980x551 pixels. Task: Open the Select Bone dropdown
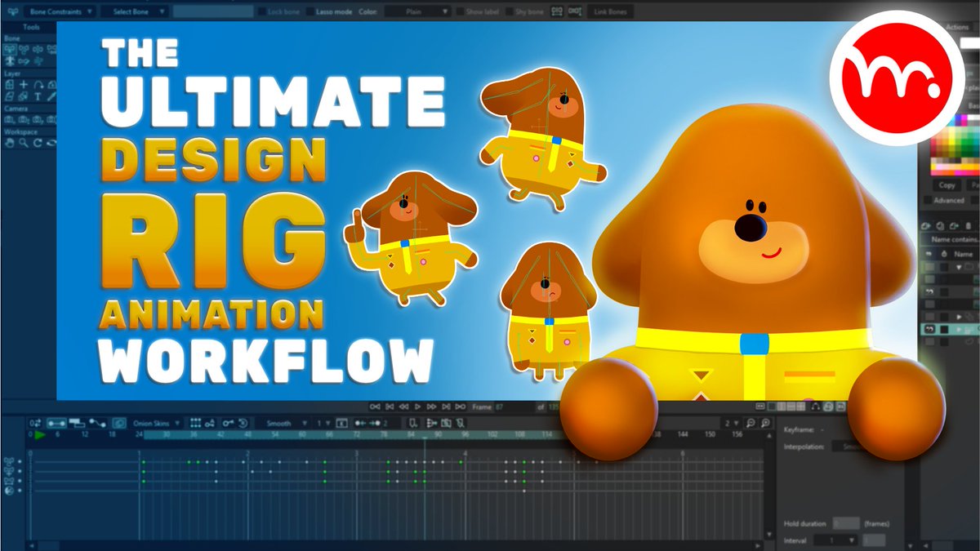(x=135, y=12)
